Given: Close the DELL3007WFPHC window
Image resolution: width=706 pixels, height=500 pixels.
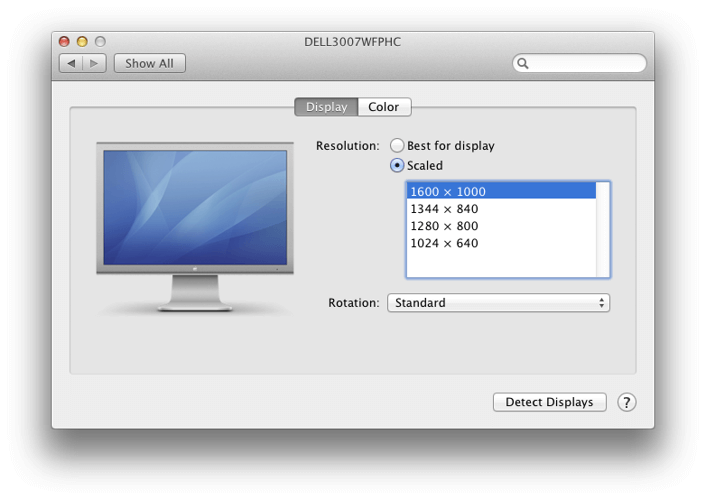Looking at the screenshot, I should [64, 42].
